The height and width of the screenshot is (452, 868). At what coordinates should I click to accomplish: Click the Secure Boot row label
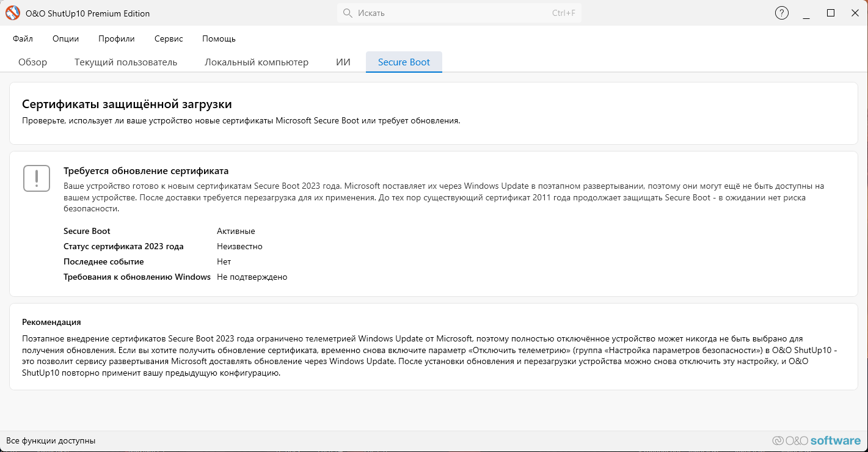tap(87, 231)
